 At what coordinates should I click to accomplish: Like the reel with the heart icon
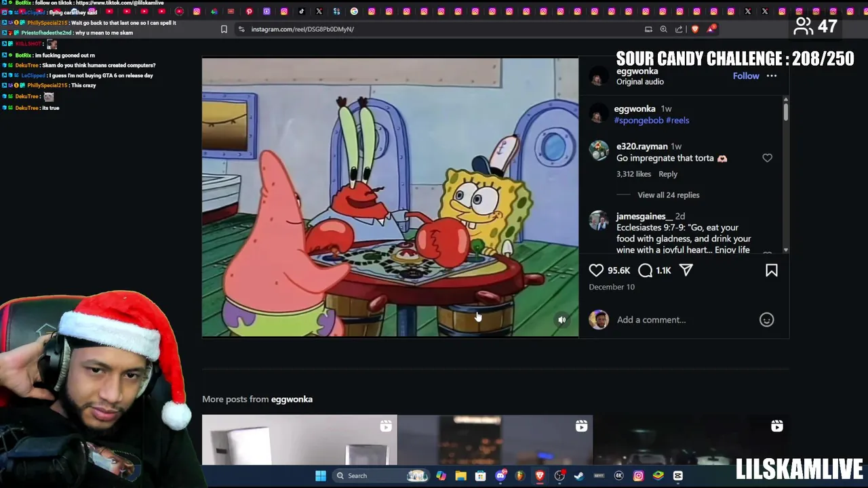click(596, 270)
